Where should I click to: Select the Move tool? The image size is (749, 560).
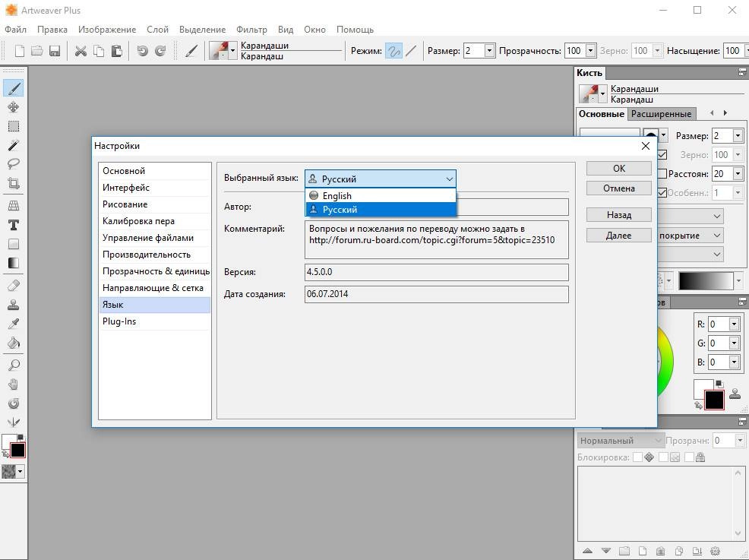click(x=14, y=107)
